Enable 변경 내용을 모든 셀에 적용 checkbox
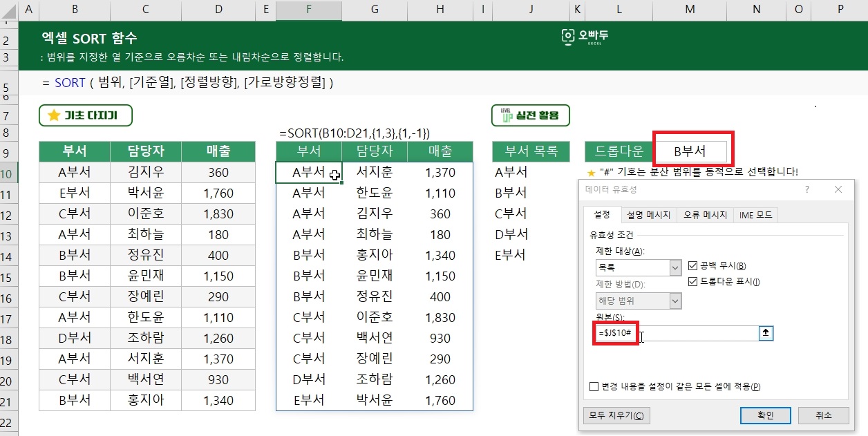This screenshot has width=868, height=436. coord(594,387)
